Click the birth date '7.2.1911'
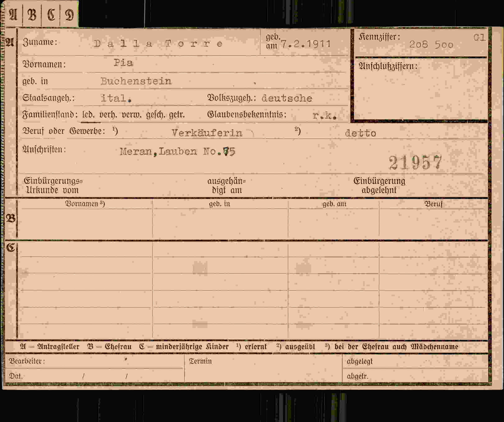 coord(306,44)
